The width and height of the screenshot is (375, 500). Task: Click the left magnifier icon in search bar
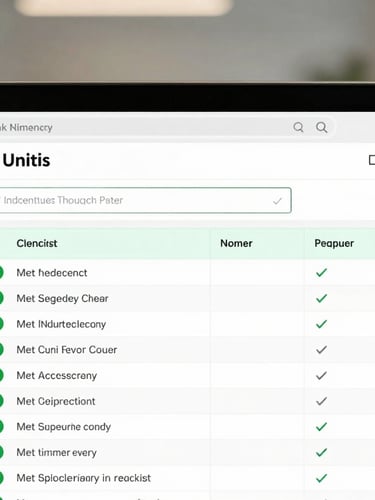click(298, 127)
